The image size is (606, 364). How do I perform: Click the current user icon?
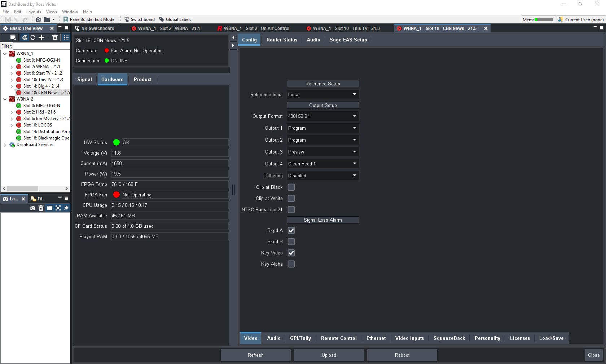pos(561,19)
